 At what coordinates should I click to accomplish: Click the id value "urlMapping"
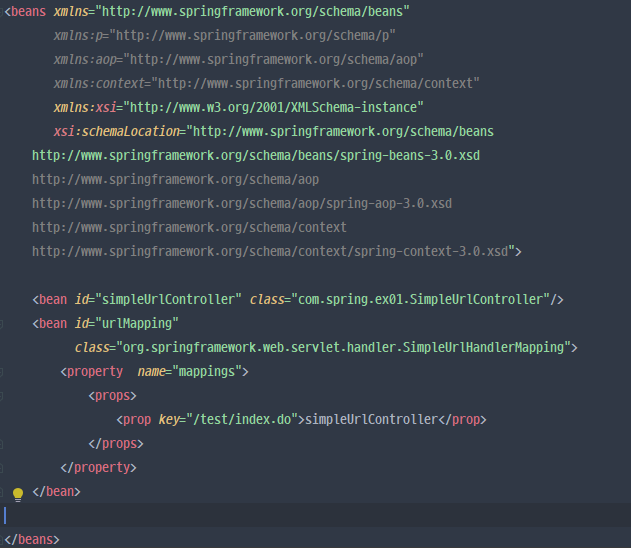(x=137, y=323)
